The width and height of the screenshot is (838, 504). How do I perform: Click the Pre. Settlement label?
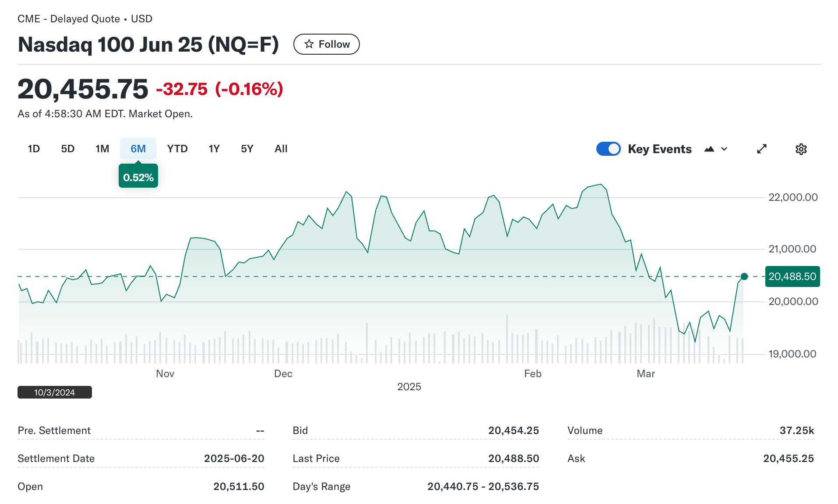[54, 430]
